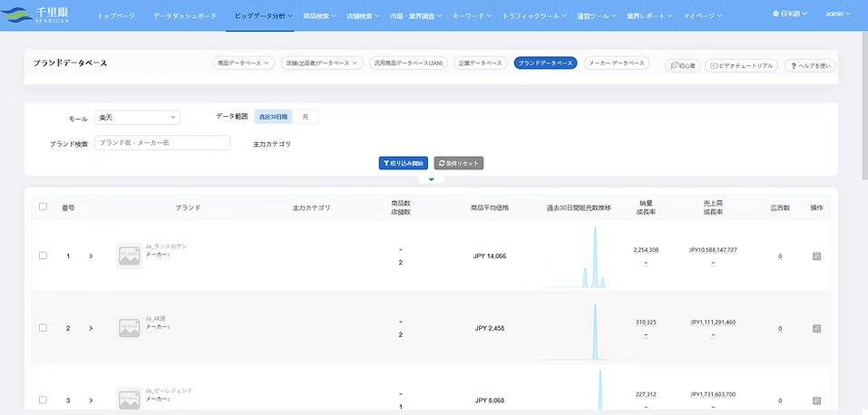868x415 pixels.
Task: Click the JPY 14,066 average price cell
Action: [x=490, y=256]
